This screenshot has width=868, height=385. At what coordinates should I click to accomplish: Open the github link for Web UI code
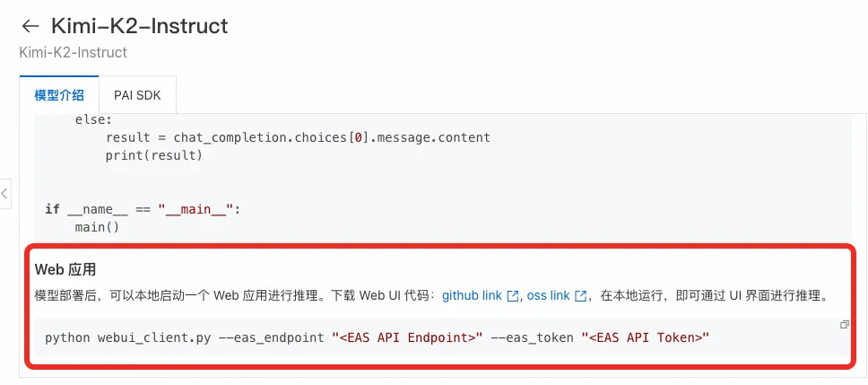472,295
